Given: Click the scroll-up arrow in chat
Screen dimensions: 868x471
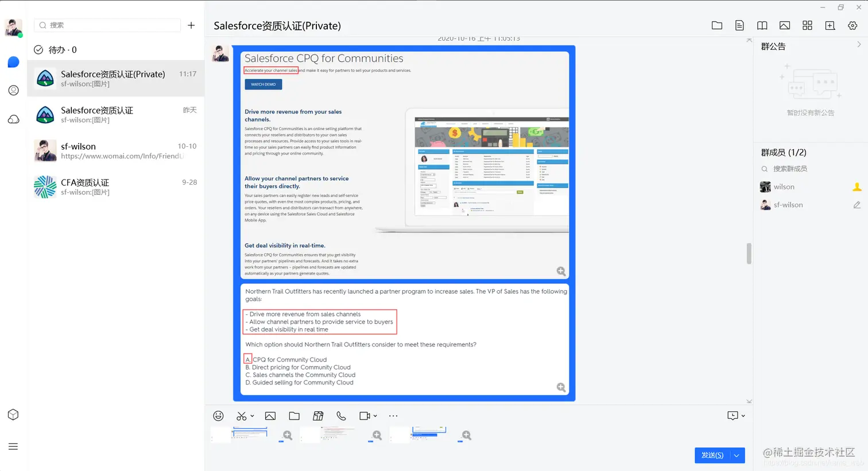Looking at the screenshot, I should [x=749, y=40].
